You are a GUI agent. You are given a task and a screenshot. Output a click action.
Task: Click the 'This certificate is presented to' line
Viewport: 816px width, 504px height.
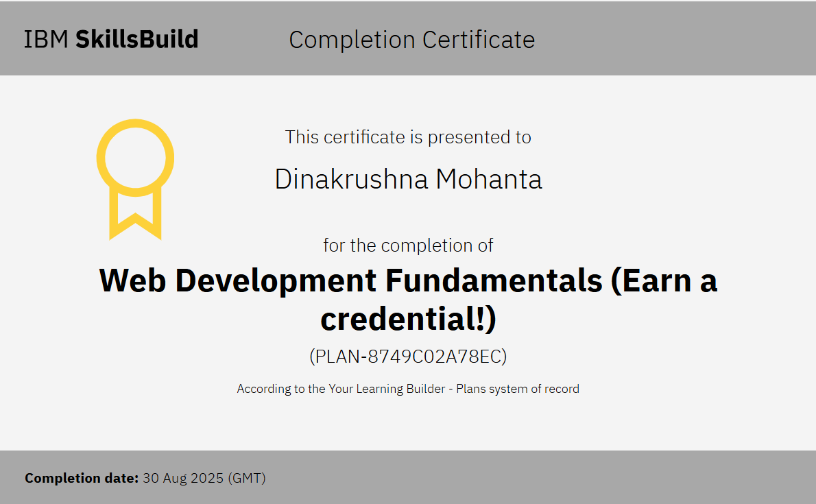tap(408, 137)
